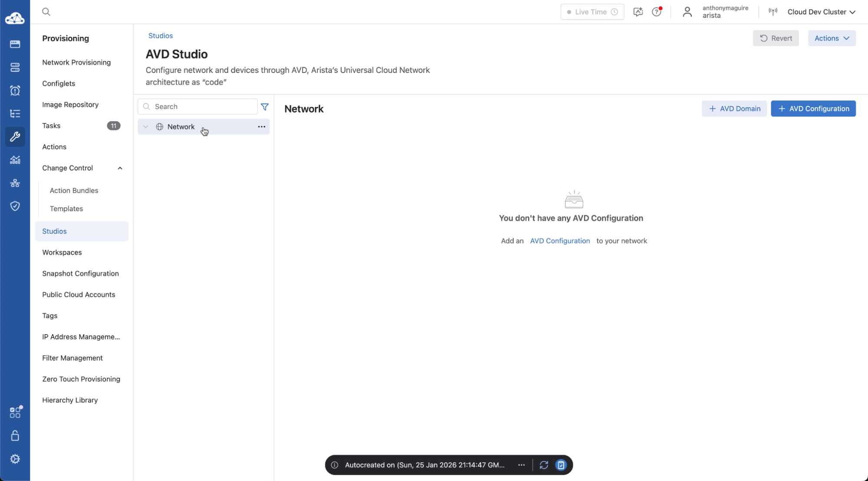Open Workspaces in sidebar
Screen dimensions: 868x481
point(62,252)
